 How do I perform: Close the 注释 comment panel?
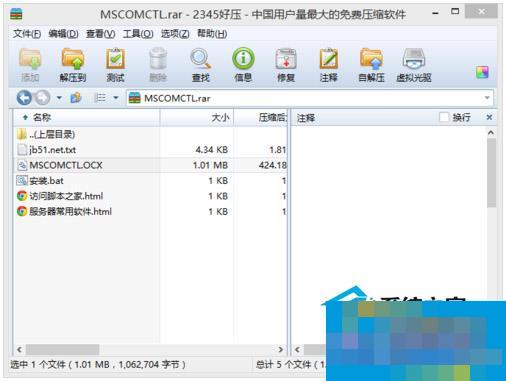[x=489, y=117]
